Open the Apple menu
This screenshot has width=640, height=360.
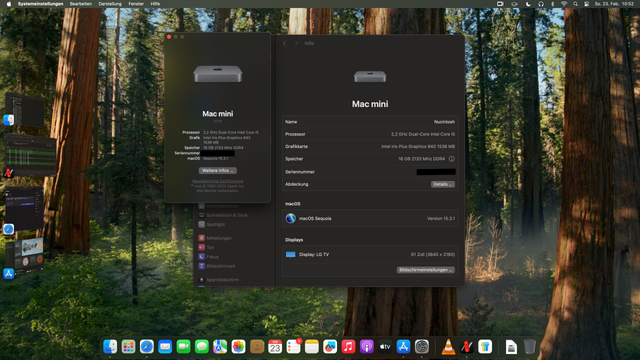[x=9, y=4]
